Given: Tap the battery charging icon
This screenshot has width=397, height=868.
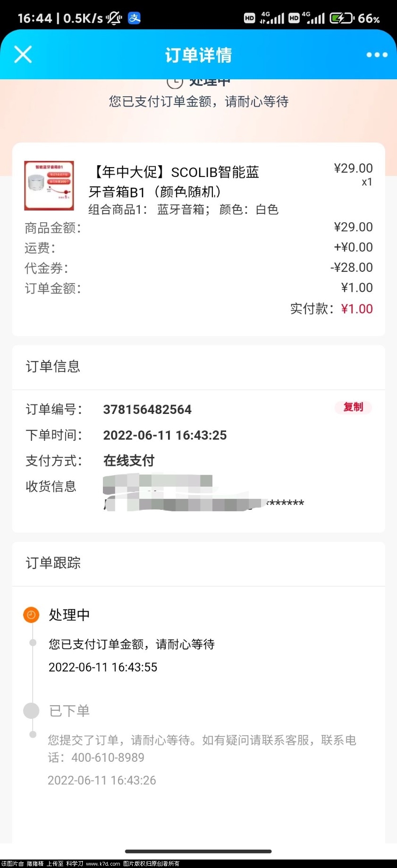Looking at the screenshot, I should pyautogui.click(x=342, y=18).
